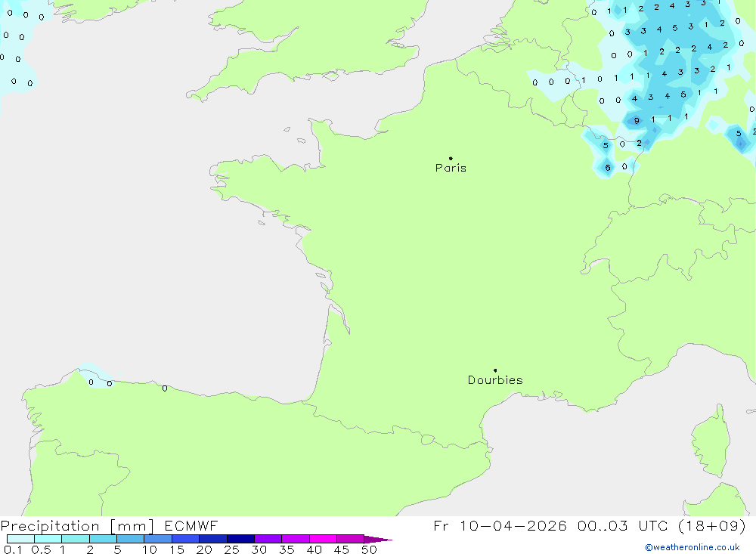756x554 pixels.
Task: Select the magenta 45–50 legend swatch
Action: coord(350,540)
